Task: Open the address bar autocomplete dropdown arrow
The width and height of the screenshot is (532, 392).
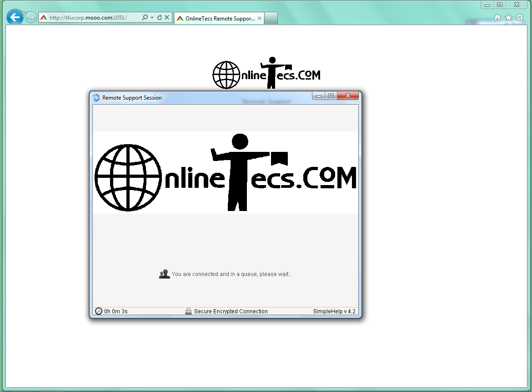Action: 152,18
